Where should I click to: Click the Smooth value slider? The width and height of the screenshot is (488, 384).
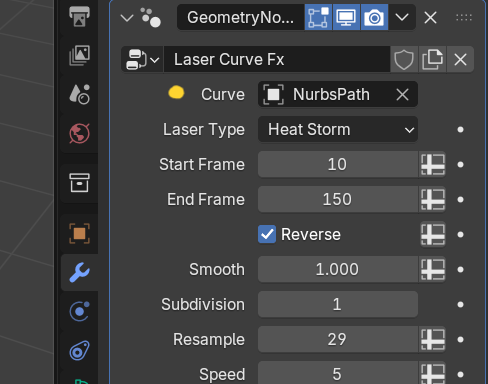338,269
